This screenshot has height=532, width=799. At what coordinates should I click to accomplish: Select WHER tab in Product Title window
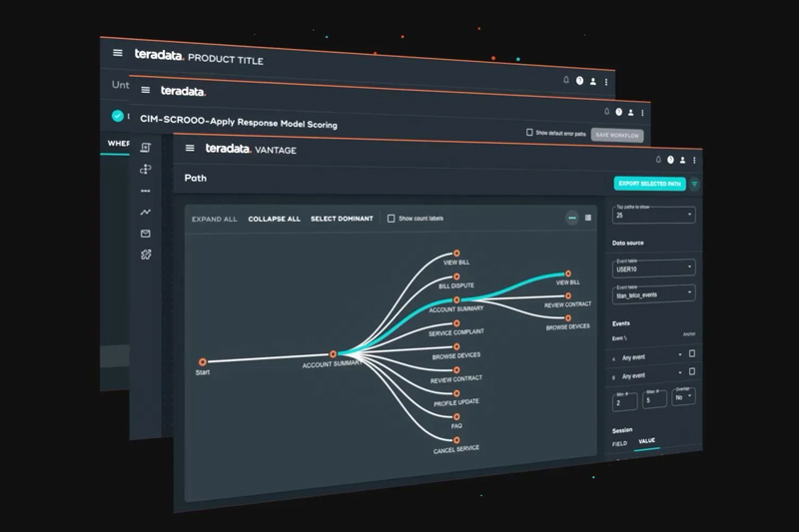pos(118,144)
